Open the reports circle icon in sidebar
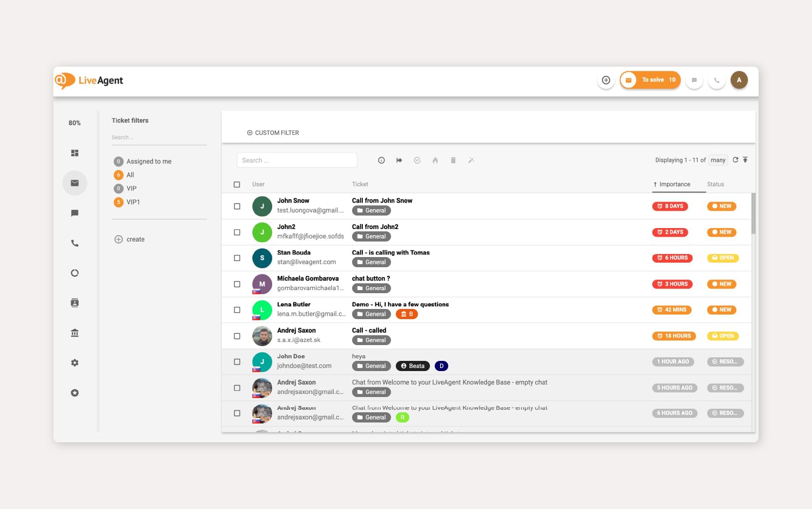 pos(75,273)
